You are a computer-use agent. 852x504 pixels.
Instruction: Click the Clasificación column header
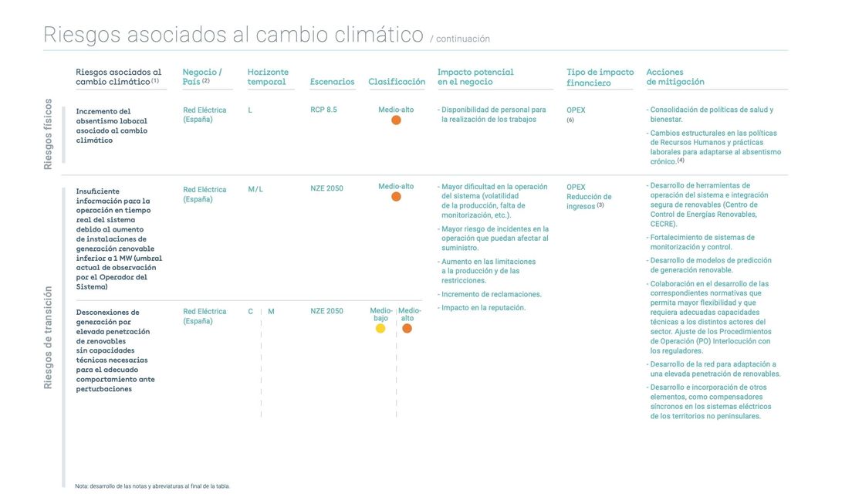pos(397,82)
